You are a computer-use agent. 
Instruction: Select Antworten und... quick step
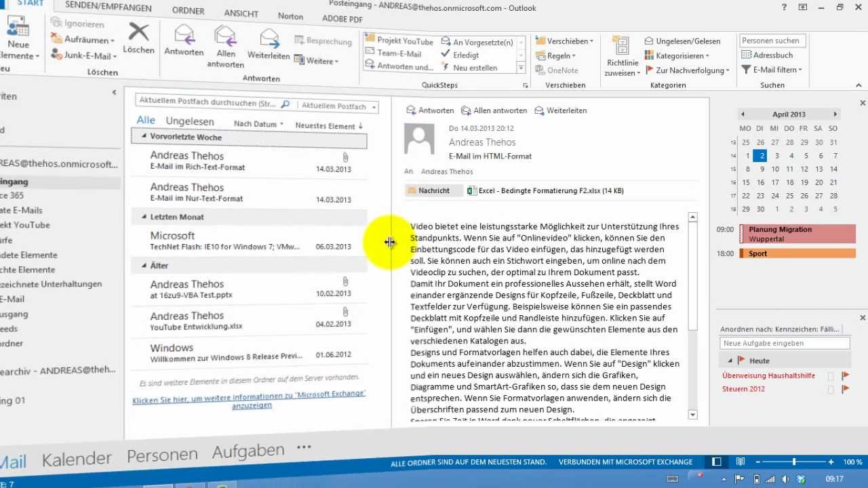(x=399, y=66)
